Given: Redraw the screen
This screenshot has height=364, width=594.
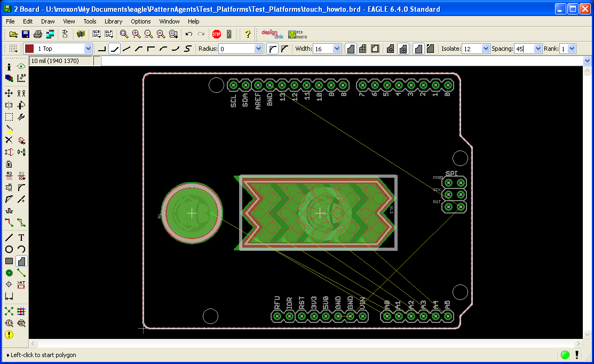Looking at the screenshot, I should tap(161, 35).
